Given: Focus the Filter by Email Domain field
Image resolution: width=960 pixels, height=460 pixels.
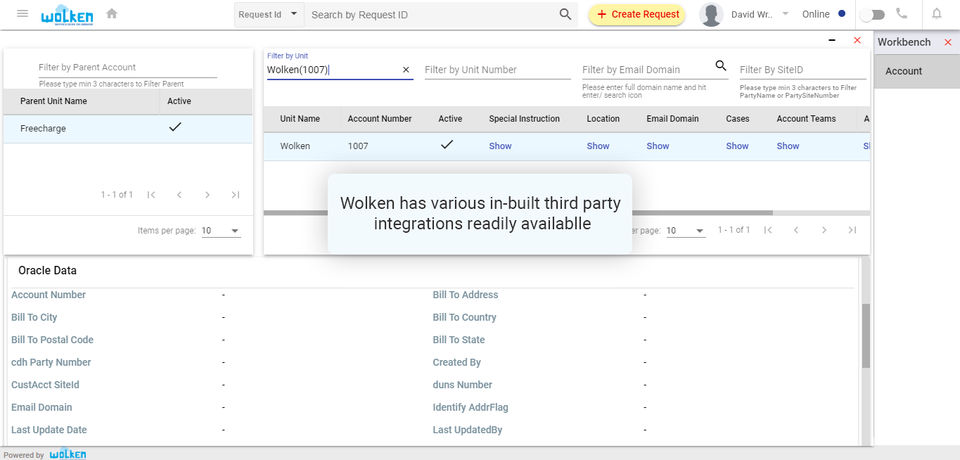Looking at the screenshot, I should tap(647, 70).
